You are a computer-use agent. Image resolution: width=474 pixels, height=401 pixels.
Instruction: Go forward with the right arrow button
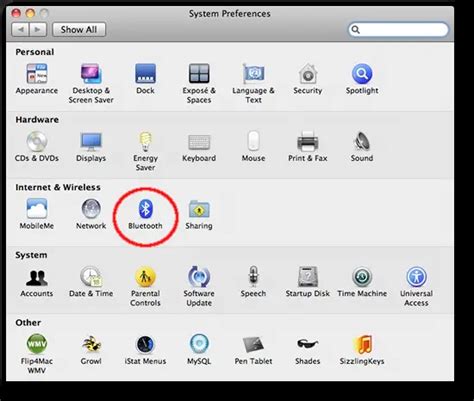click(38, 30)
